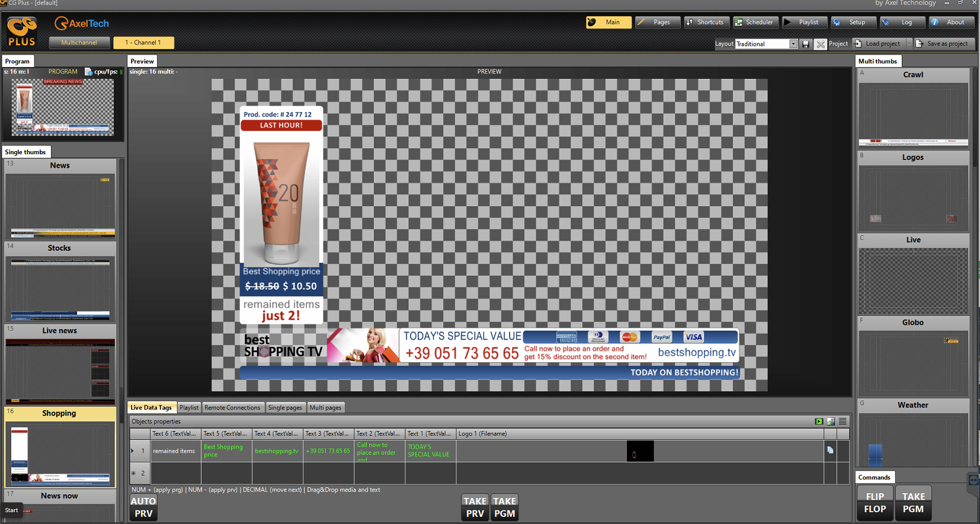The image size is (980, 524).
Task: Click the program info document icon
Action: pyautogui.click(x=88, y=72)
